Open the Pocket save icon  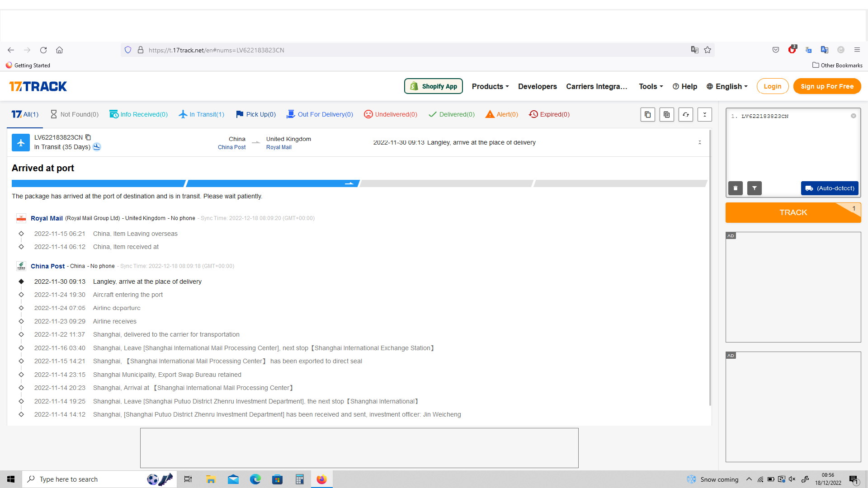click(776, 50)
